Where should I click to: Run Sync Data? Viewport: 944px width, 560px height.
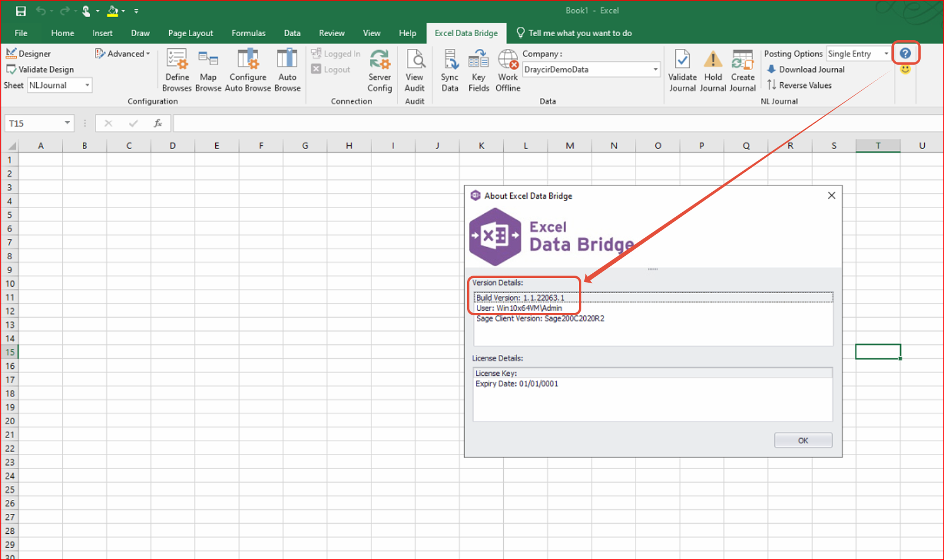coord(450,71)
